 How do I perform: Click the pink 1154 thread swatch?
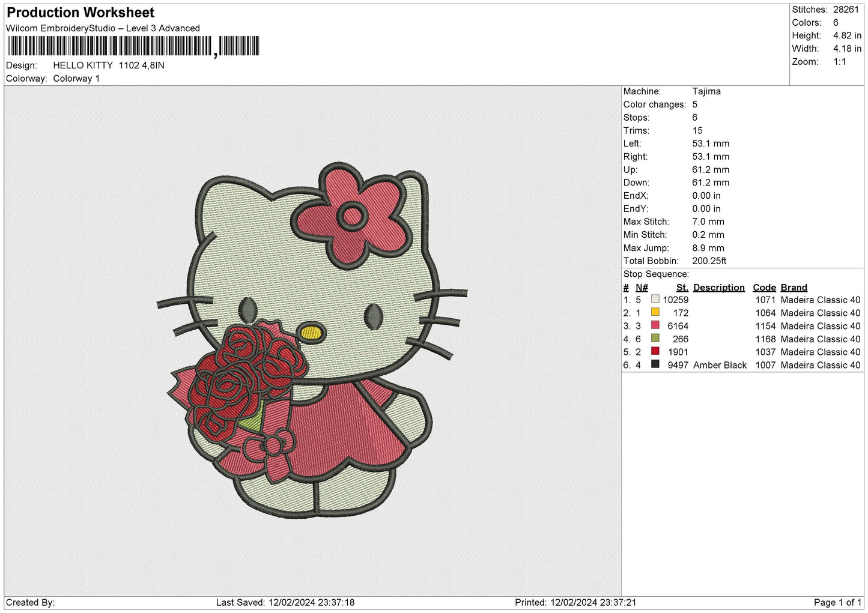(655, 325)
